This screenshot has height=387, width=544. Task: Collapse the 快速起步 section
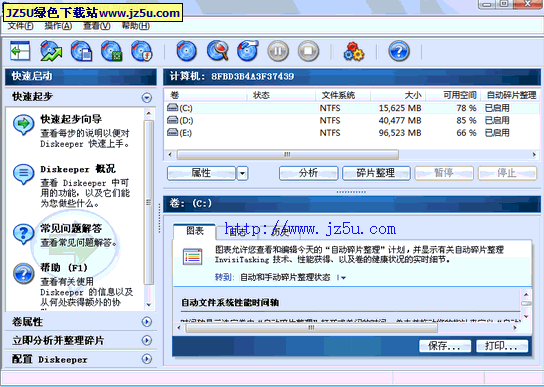pos(147,98)
